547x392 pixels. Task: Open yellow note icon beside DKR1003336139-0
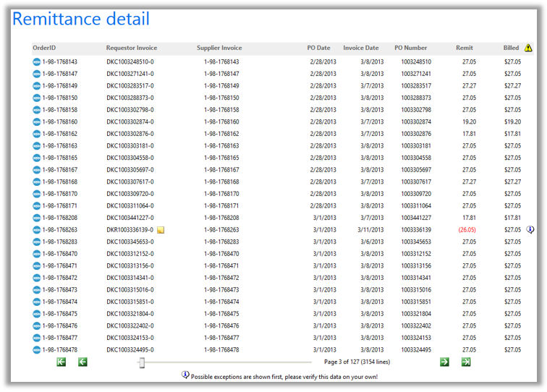pos(161,230)
